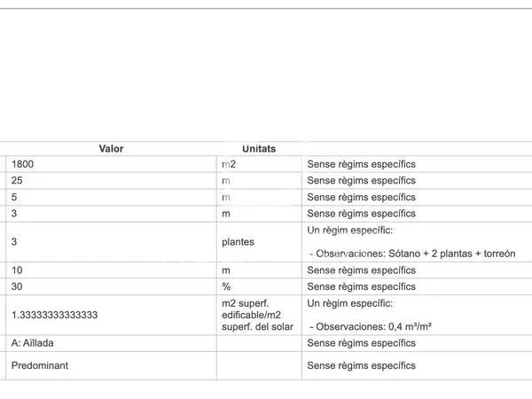532x399 pixels.
Task: Click Sense règims específics in the 1800 row
Action: 362,164
